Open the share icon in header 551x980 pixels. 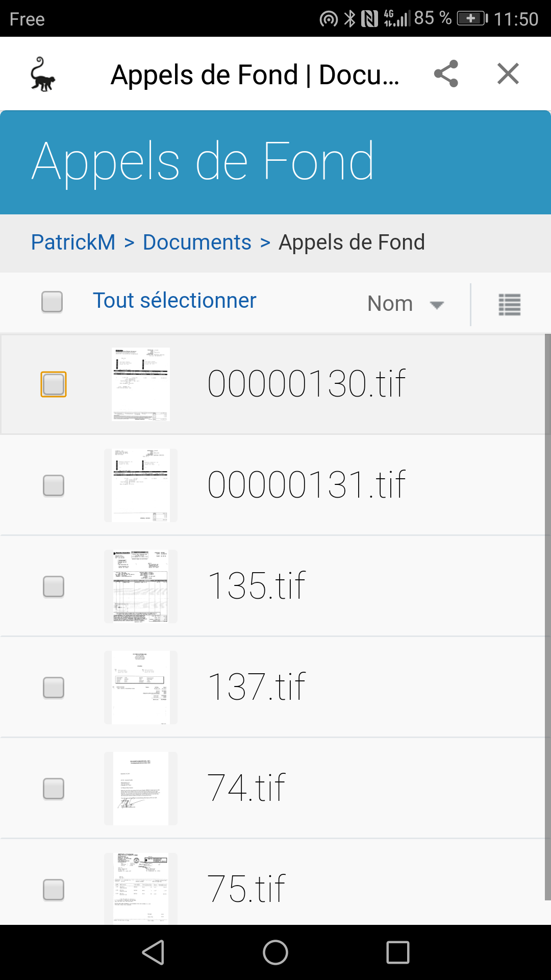point(446,74)
